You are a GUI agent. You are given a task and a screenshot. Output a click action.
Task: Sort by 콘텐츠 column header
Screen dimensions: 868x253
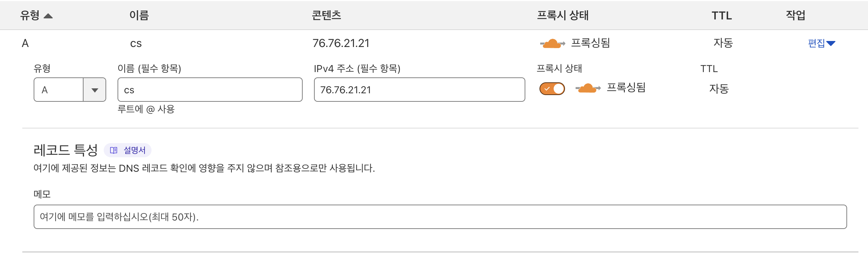[x=326, y=16]
